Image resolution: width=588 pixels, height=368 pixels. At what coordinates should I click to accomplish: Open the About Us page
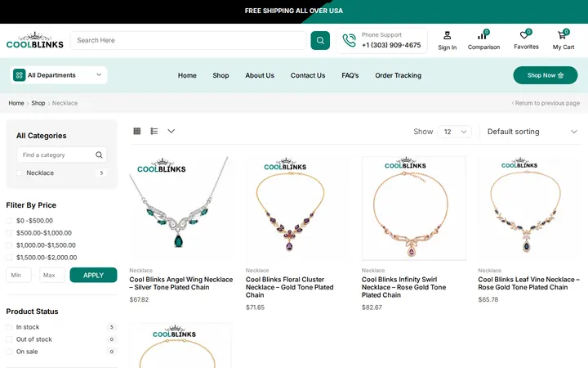(260, 75)
